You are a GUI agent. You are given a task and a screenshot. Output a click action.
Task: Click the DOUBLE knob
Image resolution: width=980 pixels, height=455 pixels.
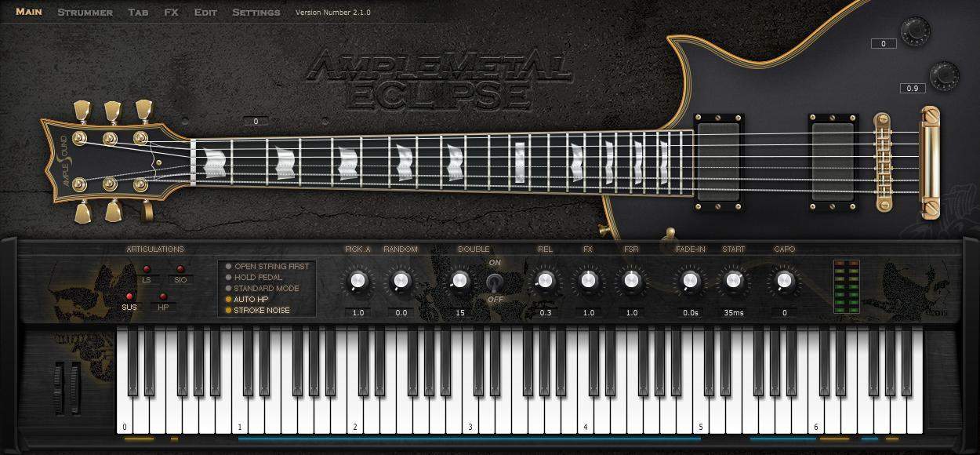pyautogui.click(x=459, y=280)
